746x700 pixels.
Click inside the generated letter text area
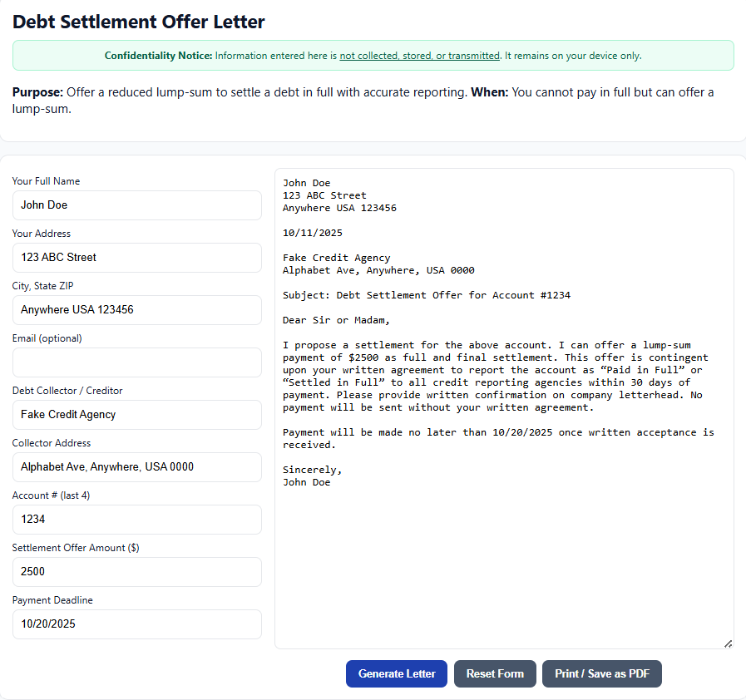tap(504, 565)
